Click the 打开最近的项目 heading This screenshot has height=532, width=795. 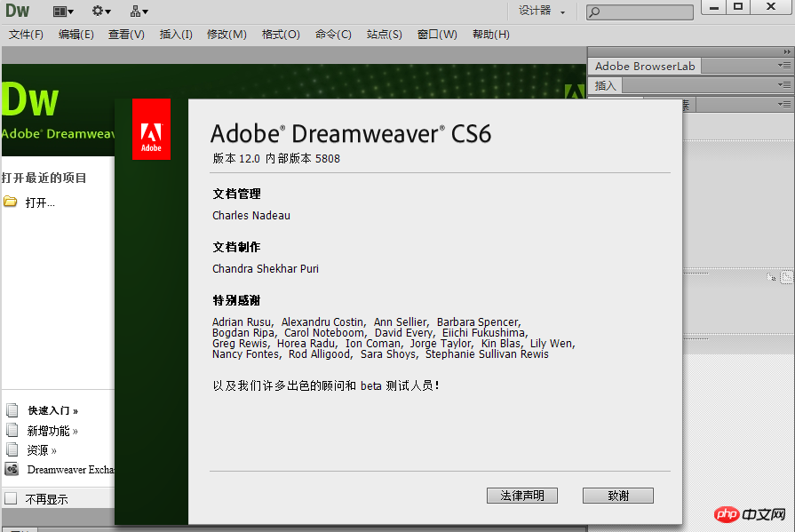pyautogui.click(x=44, y=178)
